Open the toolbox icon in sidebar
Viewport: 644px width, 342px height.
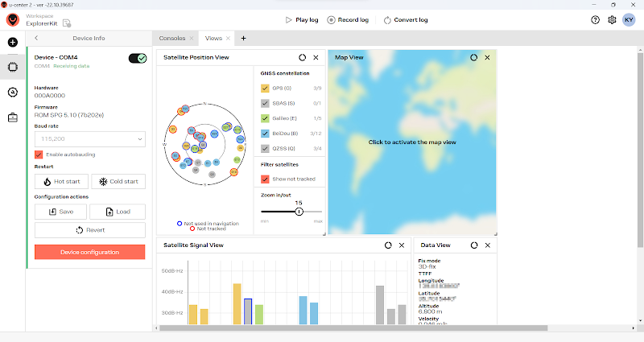coord(13,117)
